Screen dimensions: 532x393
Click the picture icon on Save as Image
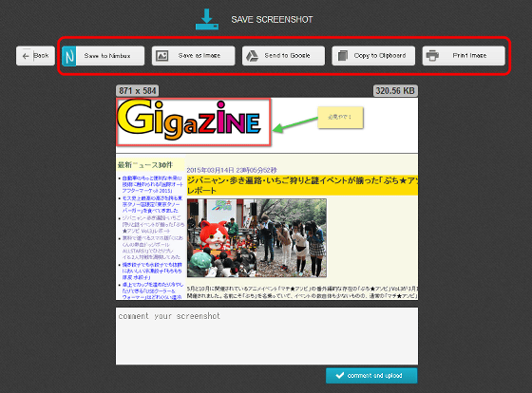pyautogui.click(x=161, y=56)
